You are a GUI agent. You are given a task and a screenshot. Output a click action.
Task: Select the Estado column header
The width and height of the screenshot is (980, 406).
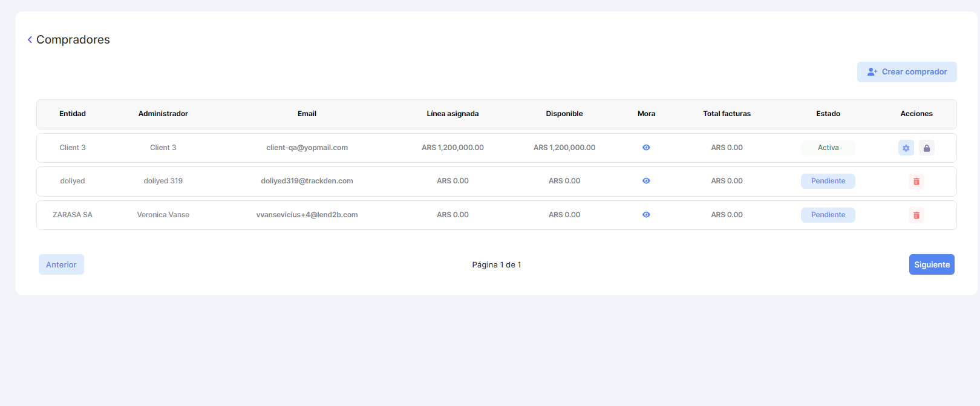point(828,114)
